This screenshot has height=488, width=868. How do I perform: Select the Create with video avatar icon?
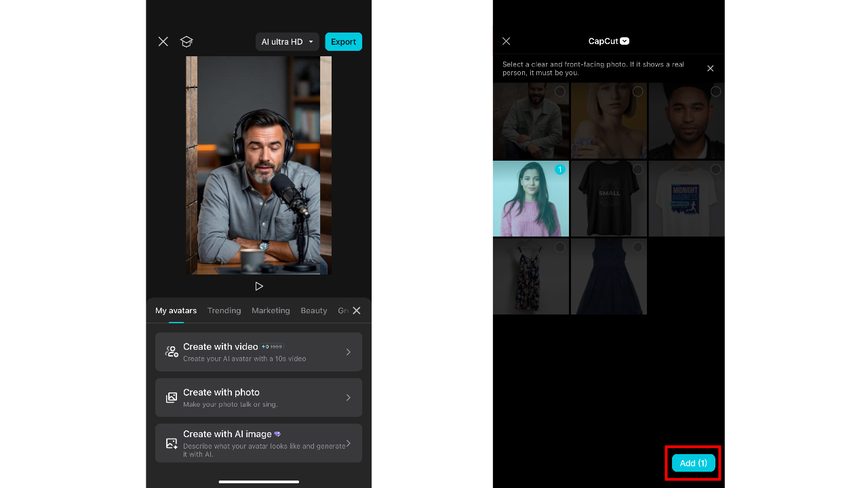point(171,351)
